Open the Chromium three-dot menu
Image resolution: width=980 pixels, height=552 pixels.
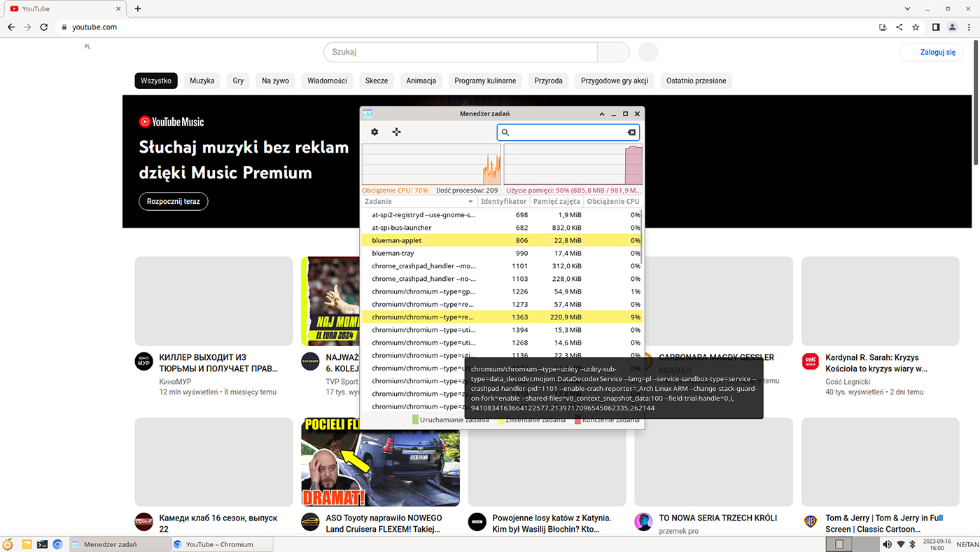pyautogui.click(x=968, y=27)
